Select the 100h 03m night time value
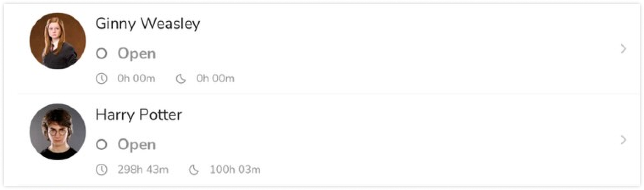 pyautogui.click(x=235, y=170)
